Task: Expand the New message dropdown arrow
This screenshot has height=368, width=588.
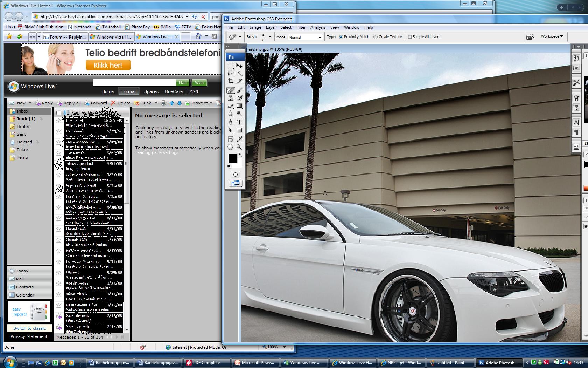Action: [x=30, y=103]
